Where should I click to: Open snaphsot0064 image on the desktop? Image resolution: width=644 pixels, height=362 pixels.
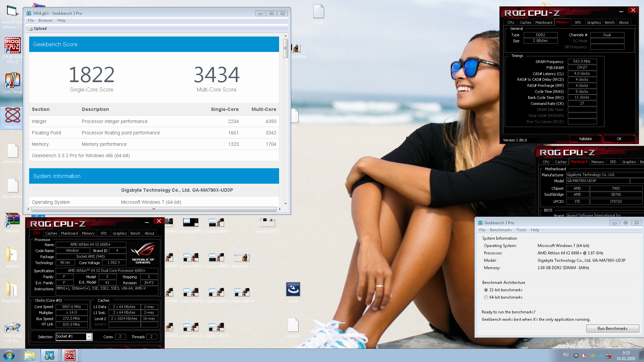click(x=242, y=295)
